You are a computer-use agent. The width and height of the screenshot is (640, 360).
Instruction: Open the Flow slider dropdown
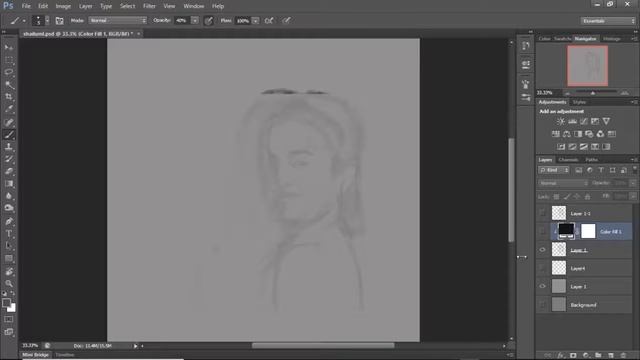[256, 21]
